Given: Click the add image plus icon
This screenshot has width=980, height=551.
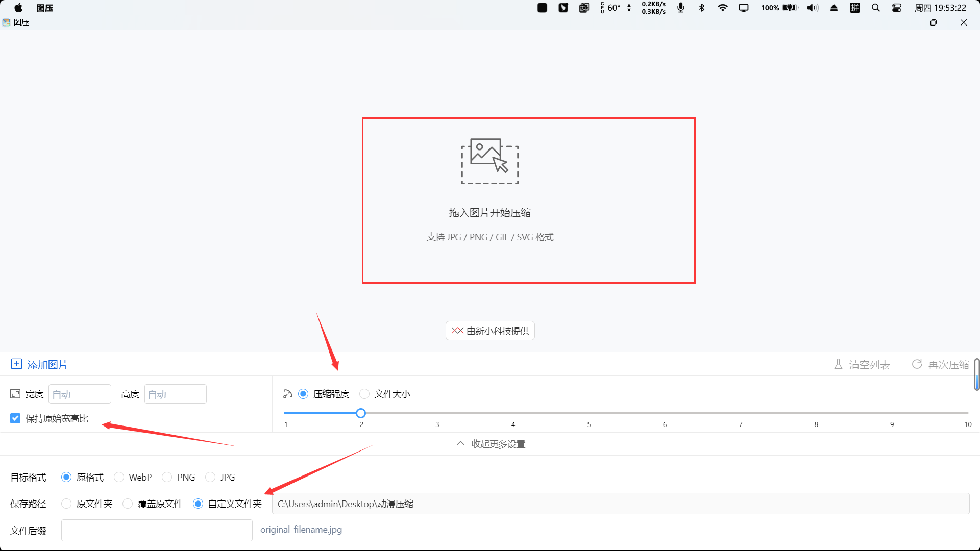Looking at the screenshot, I should [x=16, y=364].
